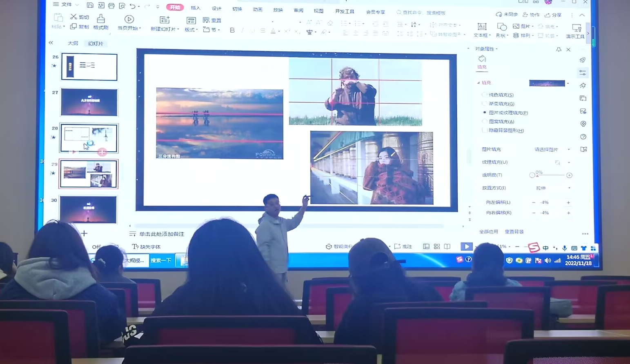
Task: Collapse the ribbon with the up chevron
Action: click(582, 15)
